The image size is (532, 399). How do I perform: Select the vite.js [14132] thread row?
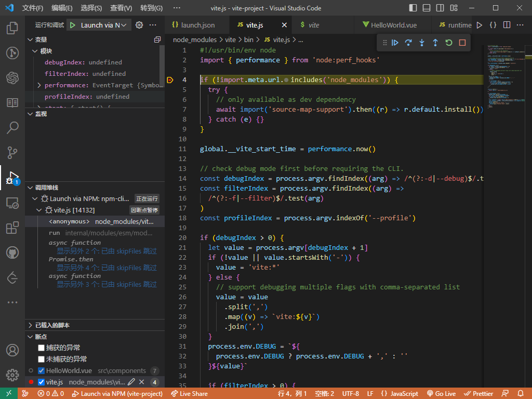coord(95,210)
